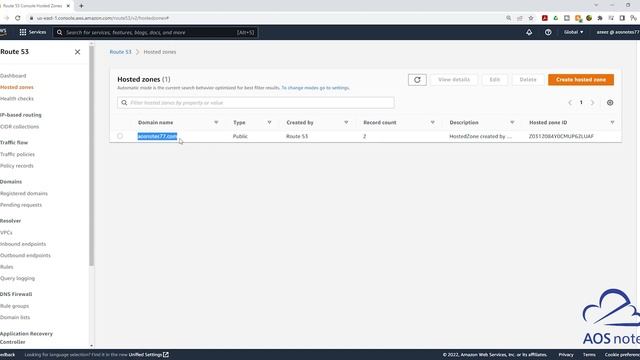640x360 pixels.
Task: Open Unified Settings external link
Action: (149, 355)
